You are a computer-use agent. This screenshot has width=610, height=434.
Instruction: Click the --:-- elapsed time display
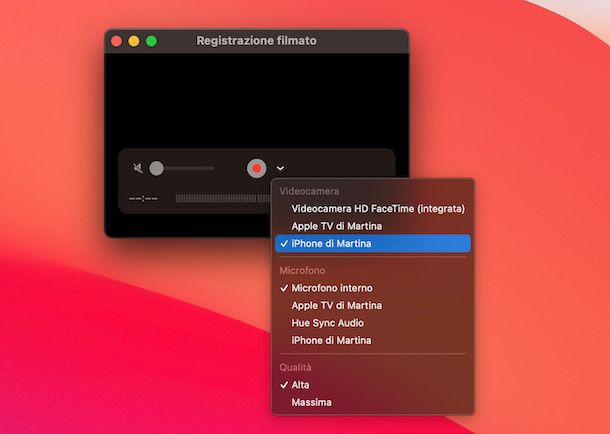click(x=144, y=199)
